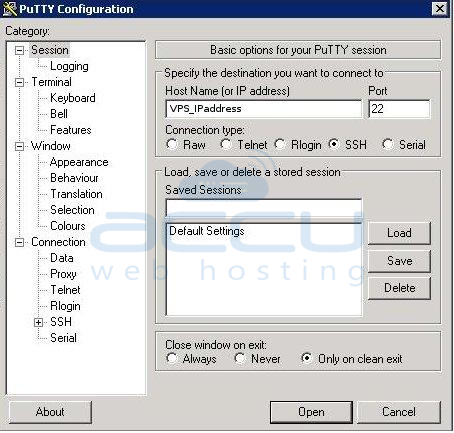The image size is (454, 433).
Task: Collapse the Session tree node
Action: point(20,50)
